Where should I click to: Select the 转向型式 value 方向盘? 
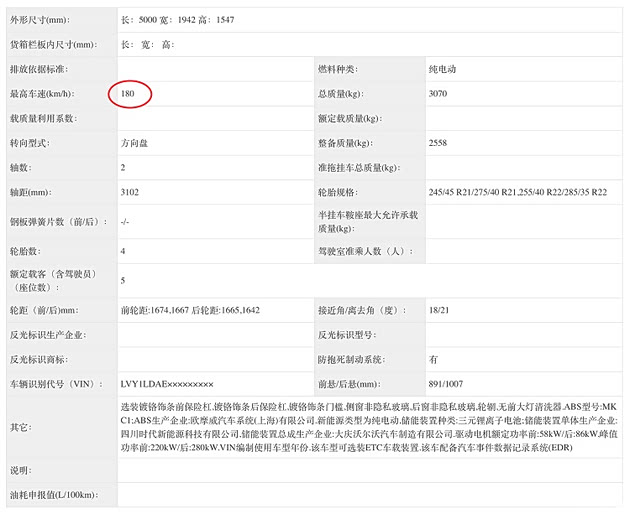point(135,143)
